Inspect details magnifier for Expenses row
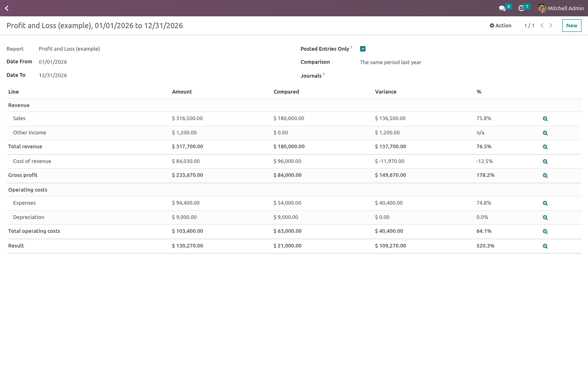This screenshot has height=384, width=588. coord(545,203)
